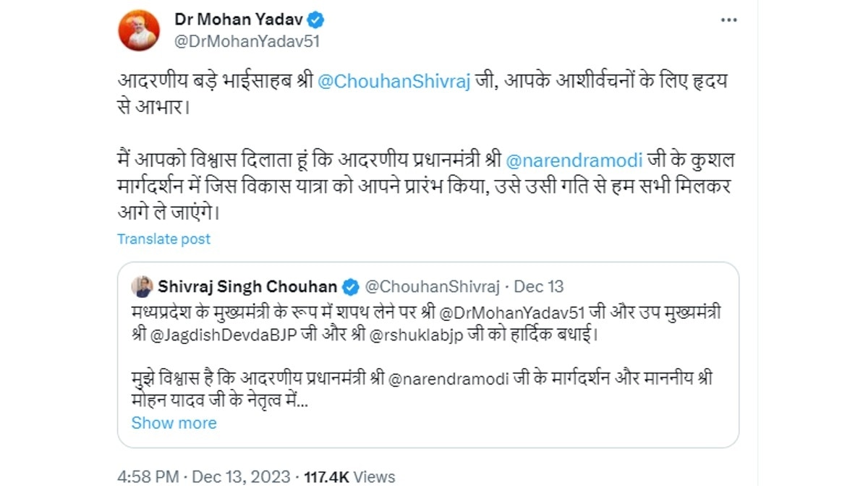Screen dimensions: 868x488
Task: Click @ChouhanShivraj handle in the quoted post header
Action: coord(432,287)
